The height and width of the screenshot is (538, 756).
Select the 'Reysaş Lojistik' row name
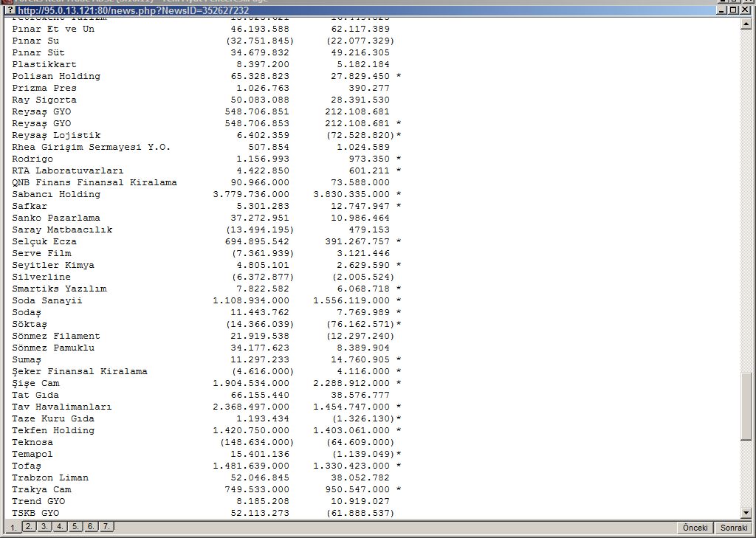point(56,136)
